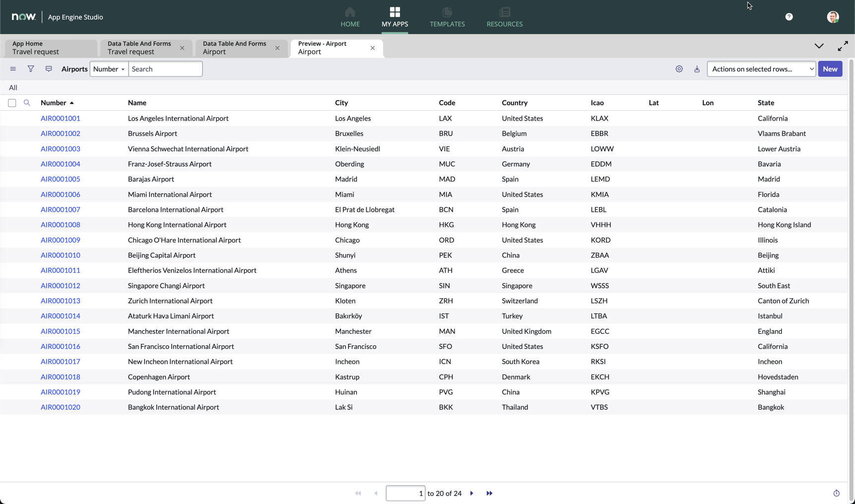855x504 pixels.
Task: Open the App Home Travel request tab
Action: point(50,48)
